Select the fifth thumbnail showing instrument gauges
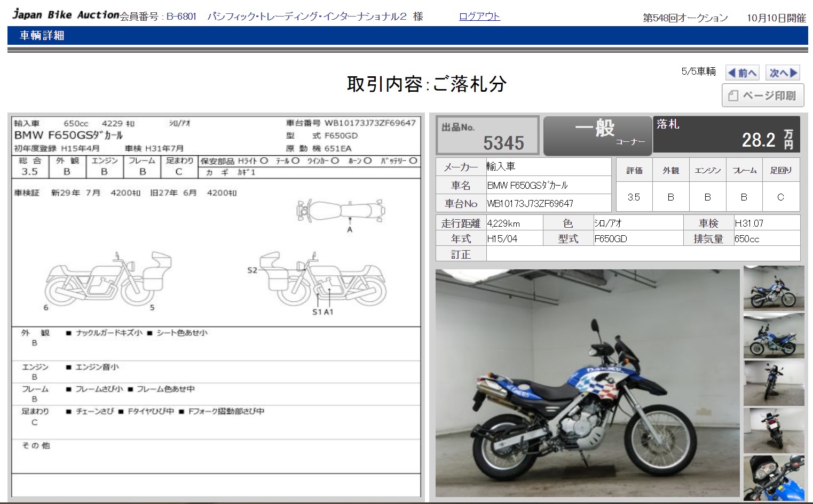The width and height of the screenshot is (813, 504). coord(773,478)
